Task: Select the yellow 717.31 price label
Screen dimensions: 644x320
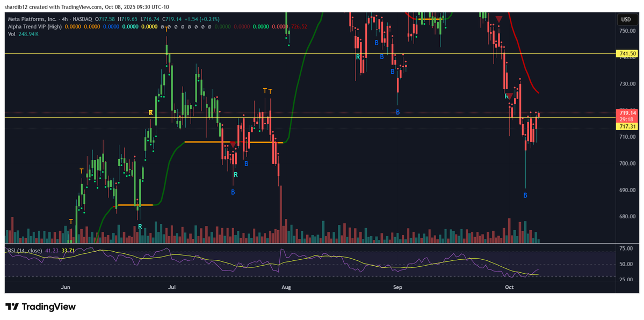Action: point(627,126)
